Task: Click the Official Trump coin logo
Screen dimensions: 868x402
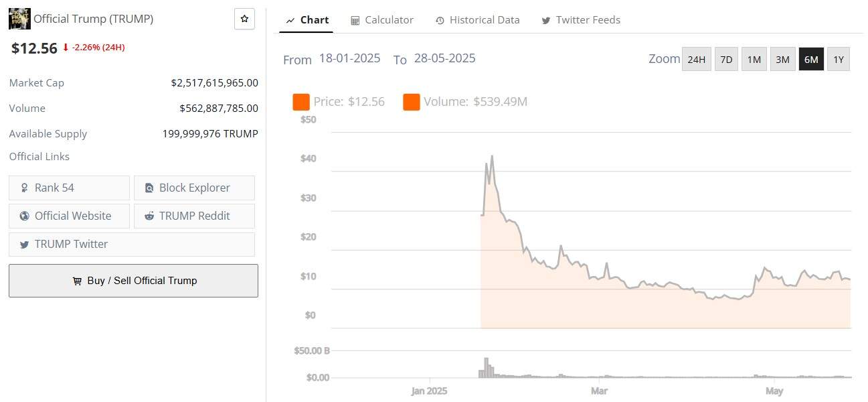Action: tap(19, 19)
